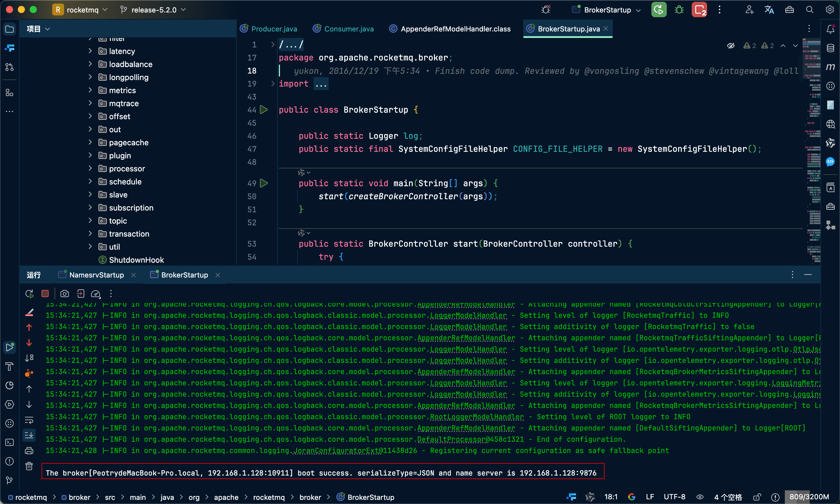Open the Project tool window folder icon

(9, 29)
